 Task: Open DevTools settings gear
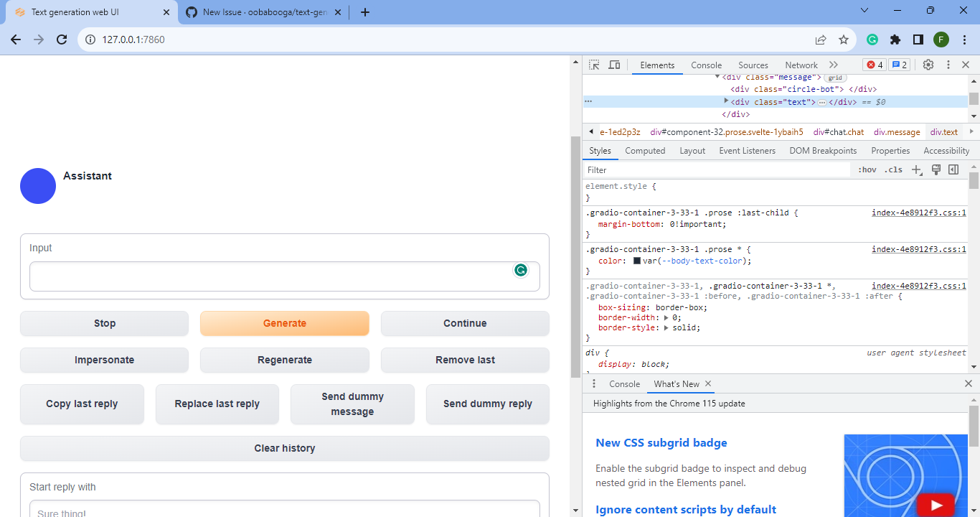coord(928,65)
